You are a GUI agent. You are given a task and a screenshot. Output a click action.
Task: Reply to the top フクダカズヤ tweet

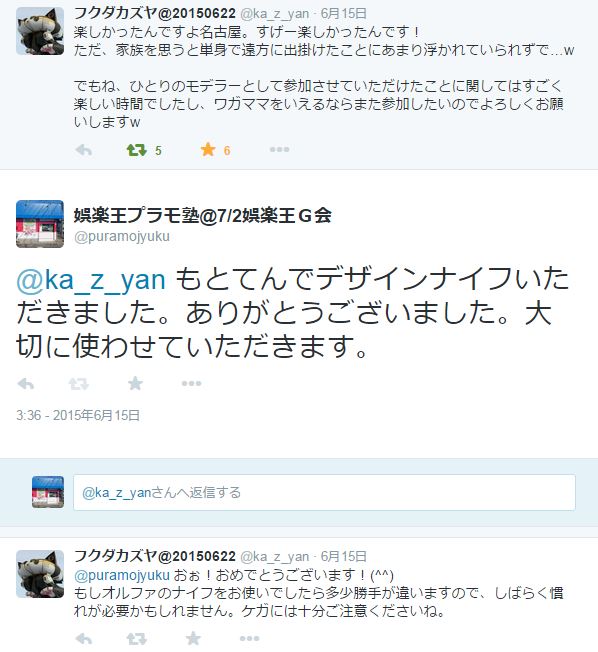[x=83, y=150]
